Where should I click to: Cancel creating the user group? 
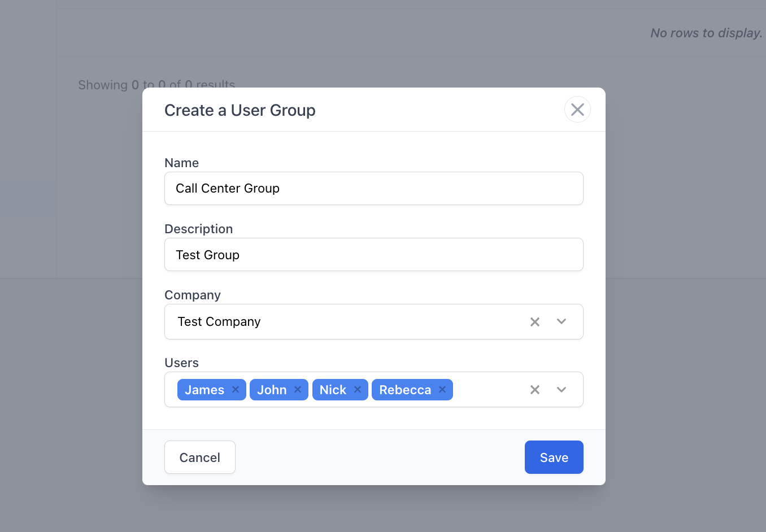[x=200, y=457]
